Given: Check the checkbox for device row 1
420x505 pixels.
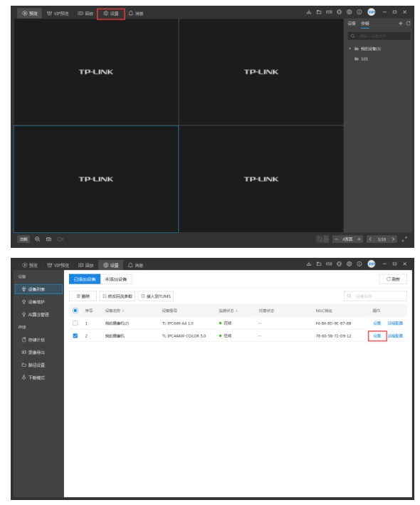Looking at the screenshot, I should pyautogui.click(x=75, y=323).
